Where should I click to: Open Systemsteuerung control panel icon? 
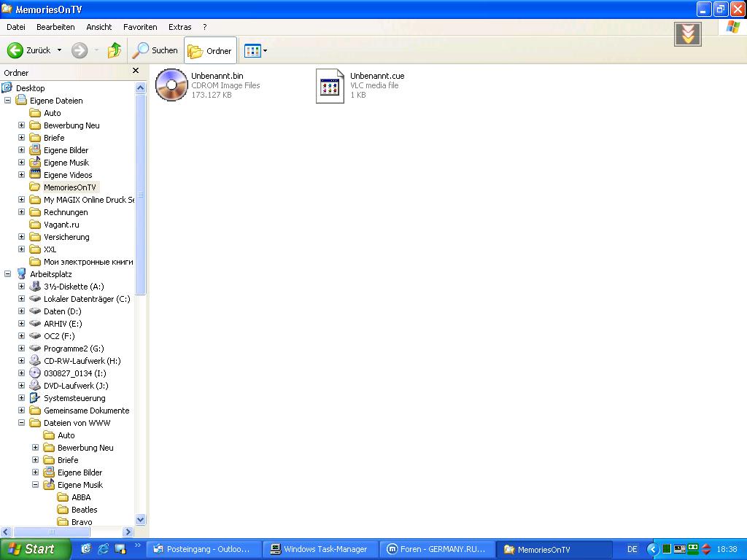[x=35, y=397]
